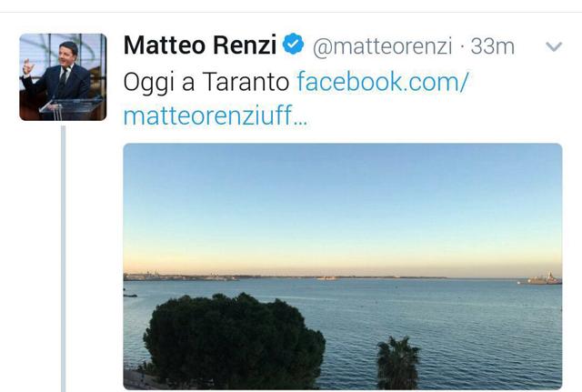582x392 pixels.
Task: Click the palm tree in the photo
Action: pyautogui.click(x=398, y=363)
